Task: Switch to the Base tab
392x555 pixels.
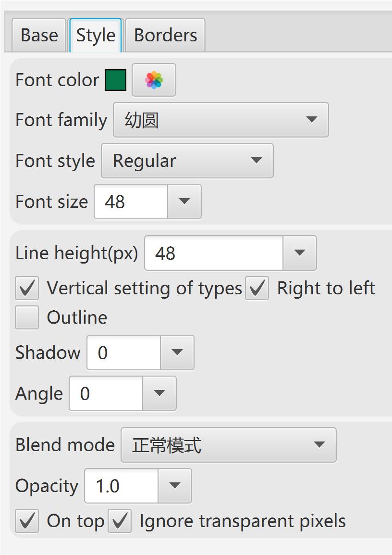Action: pos(39,36)
